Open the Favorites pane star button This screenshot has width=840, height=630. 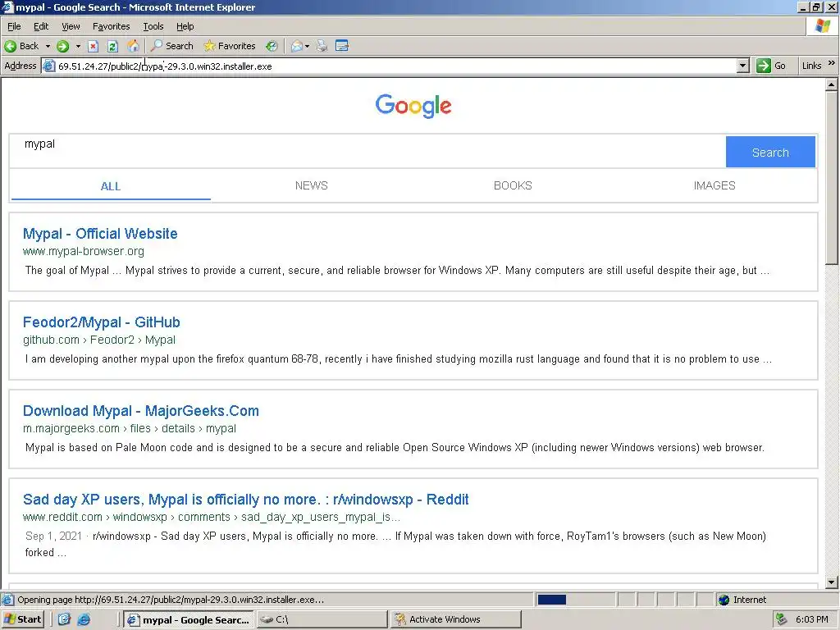pyautogui.click(x=230, y=46)
